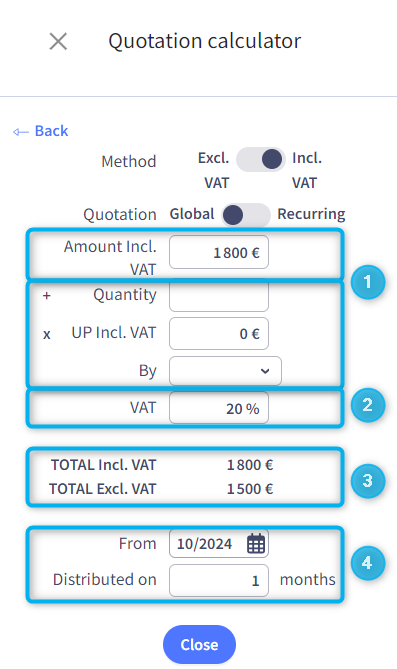This screenshot has height=669, width=397.
Task: Click the Amount Incl. VAT field showing 1 800 €
Action: coord(219,252)
